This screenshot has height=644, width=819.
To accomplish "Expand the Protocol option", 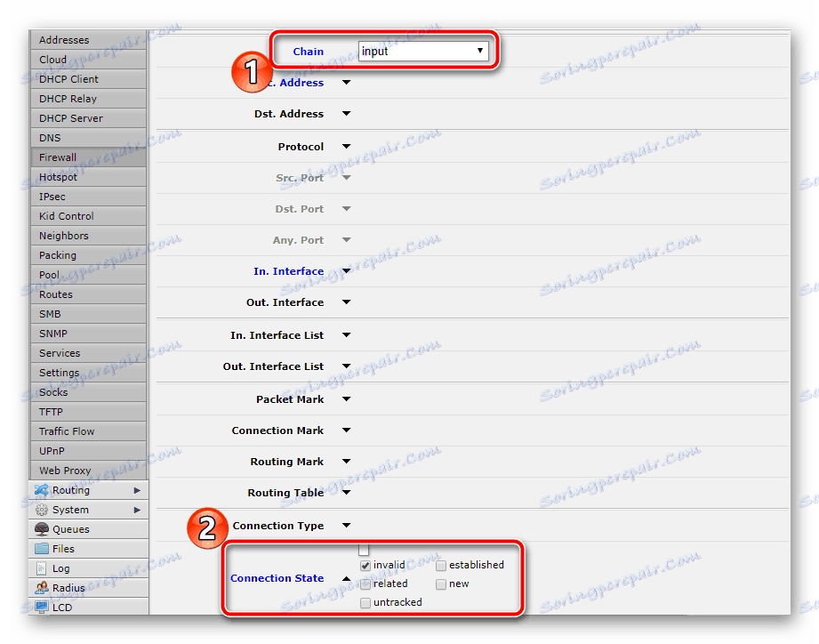I will pos(346,146).
